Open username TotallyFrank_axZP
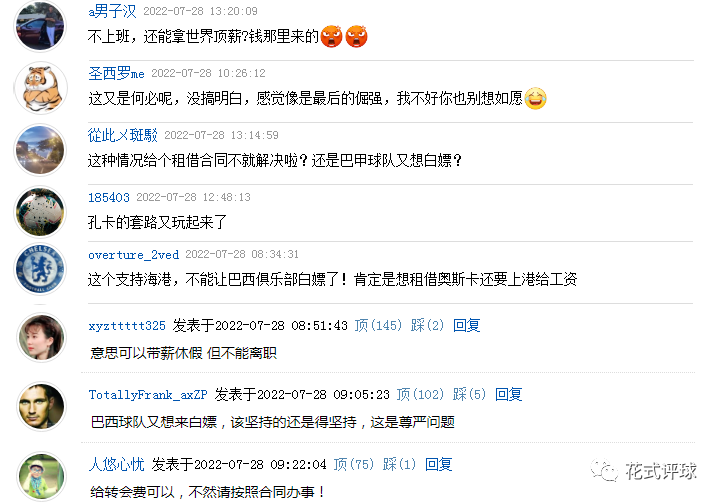Viewport: 720px width, 503px height. point(148,395)
